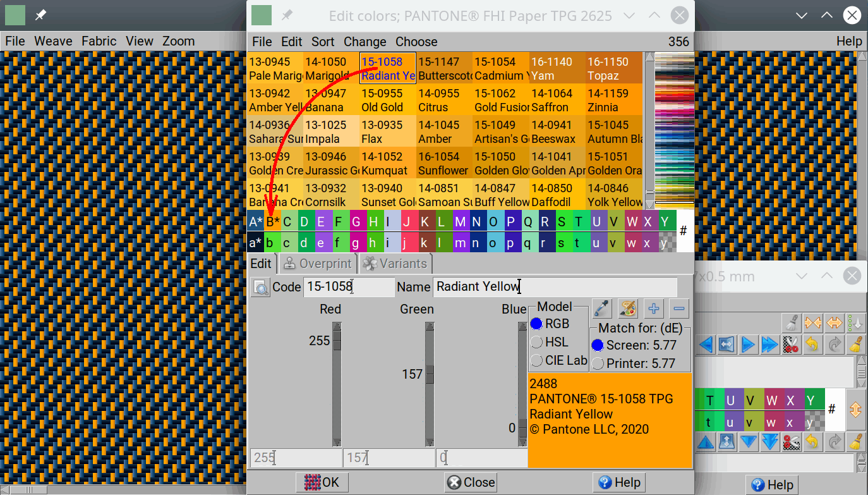Remove a color with the minus icon

click(679, 309)
